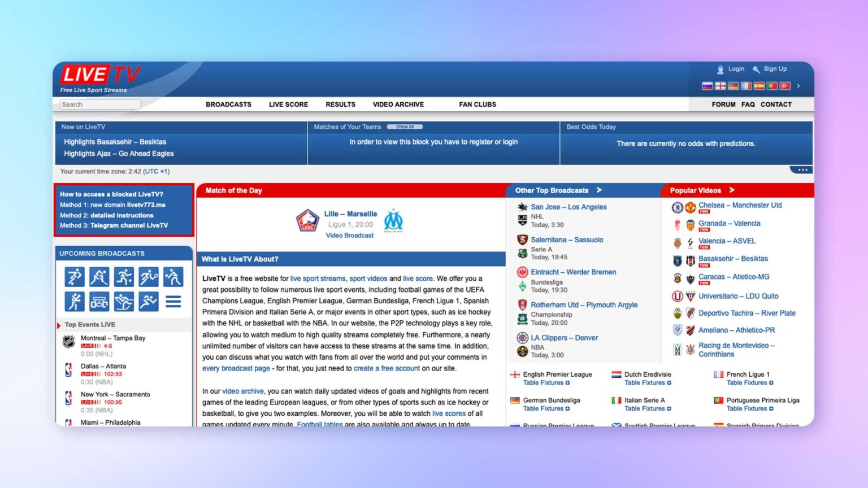Image resolution: width=868 pixels, height=488 pixels.
Task: Select the boxing sport icon
Action: 75,302
